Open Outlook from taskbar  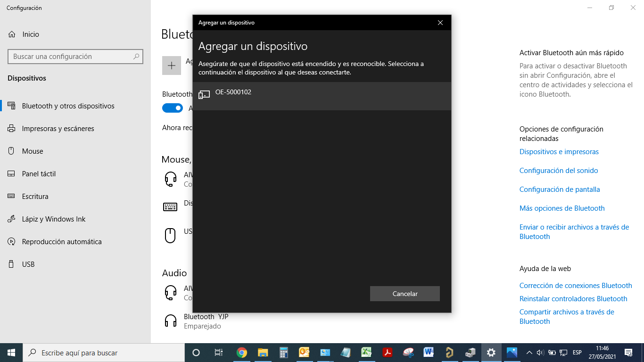pos(304,353)
